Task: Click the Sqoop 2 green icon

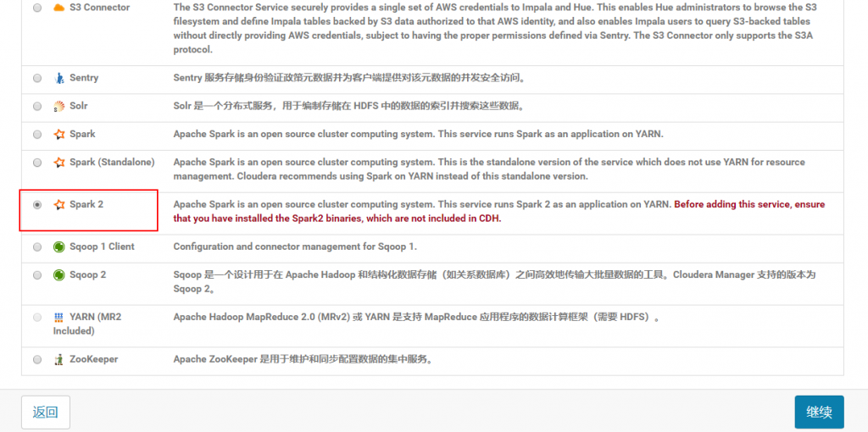Action: [x=58, y=275]
